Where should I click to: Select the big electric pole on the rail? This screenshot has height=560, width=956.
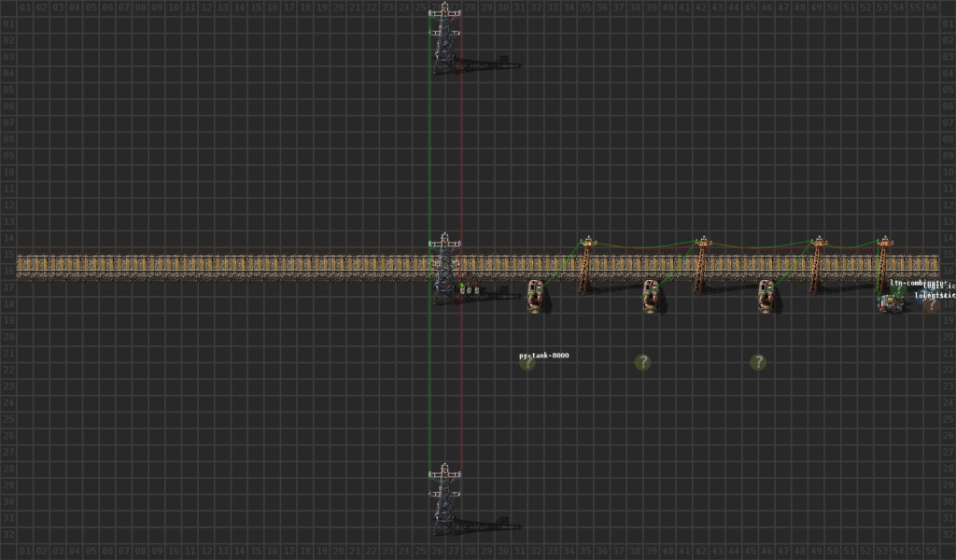pos(444,268)
